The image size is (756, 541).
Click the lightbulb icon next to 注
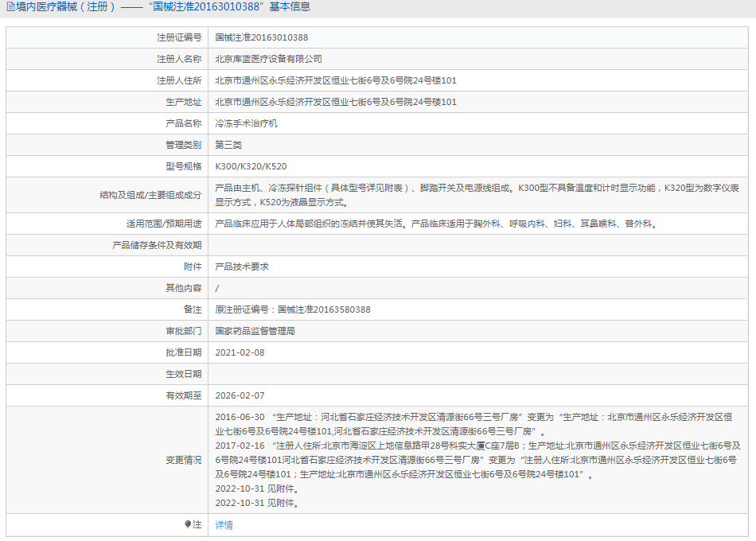tap(188, 524)
